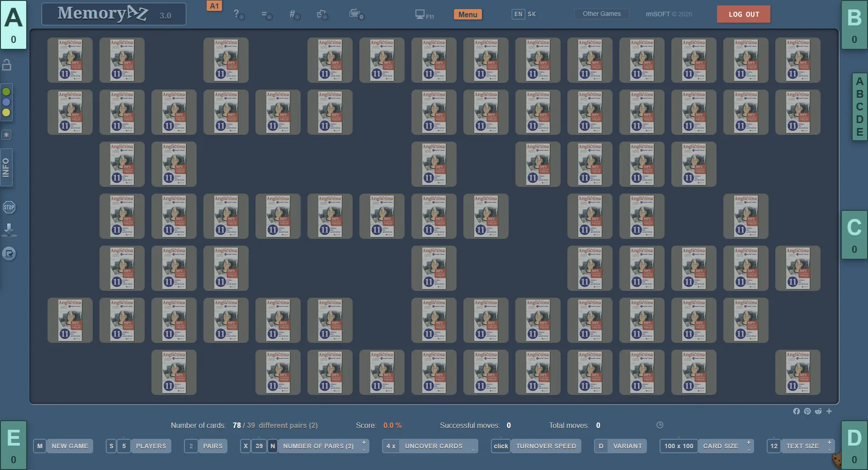The width and height of the screenshot is (868, 470).
Task: Click the LOG OUT button
Action: (743, 14)
